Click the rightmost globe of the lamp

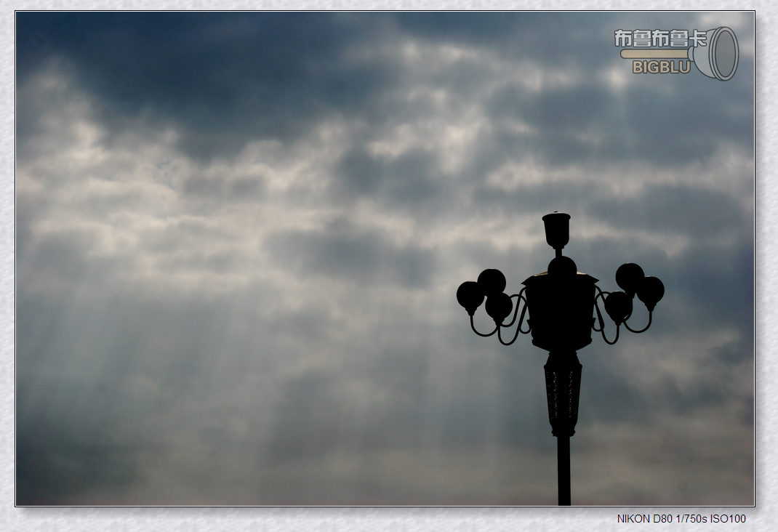[x=650, y=290]
